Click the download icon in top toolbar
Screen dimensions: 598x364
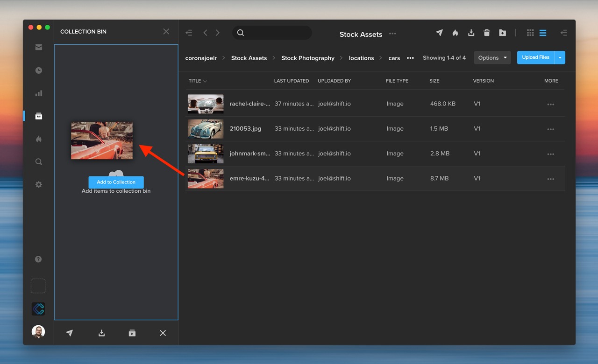[x=471, y=33]
